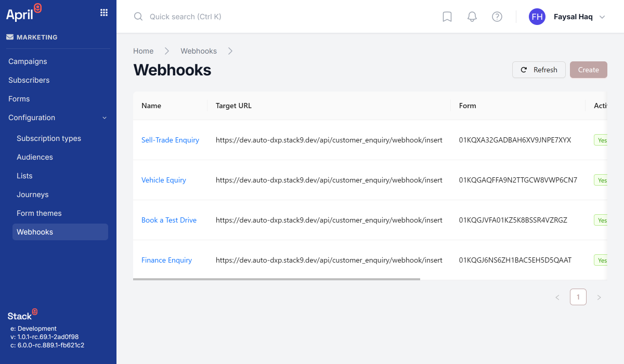624x364 pixels.
Task: Click the search magnifier icon
Action: 138,17
